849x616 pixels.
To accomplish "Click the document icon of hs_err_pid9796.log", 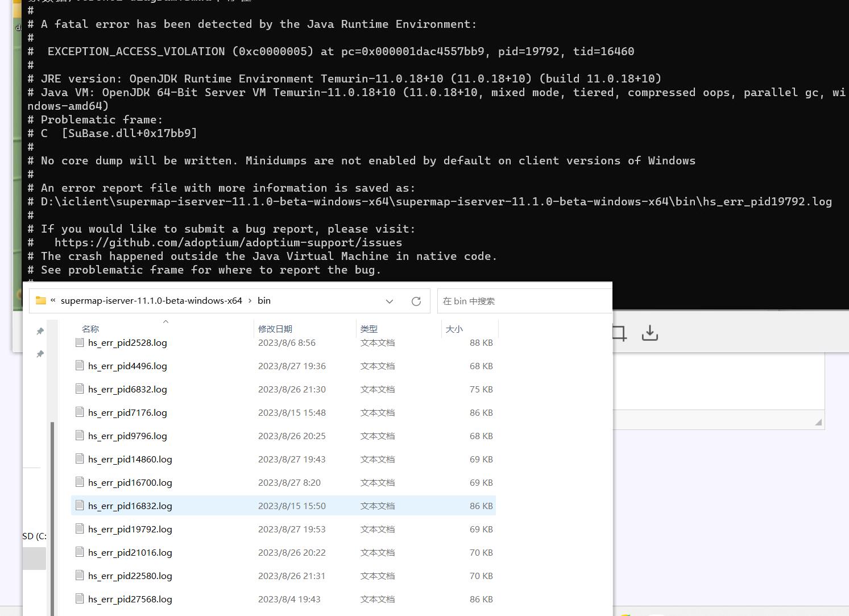I will (x=80, y=435).
